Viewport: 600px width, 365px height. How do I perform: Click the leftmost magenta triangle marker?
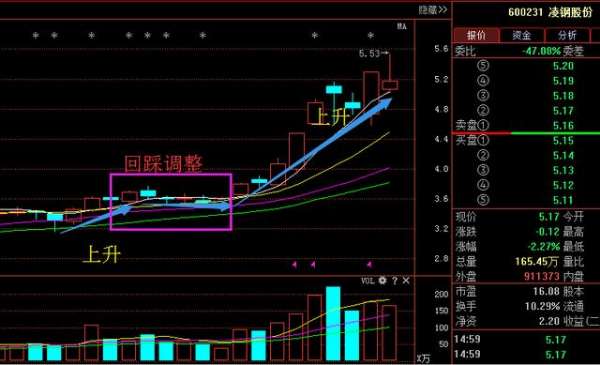(294, 264)
